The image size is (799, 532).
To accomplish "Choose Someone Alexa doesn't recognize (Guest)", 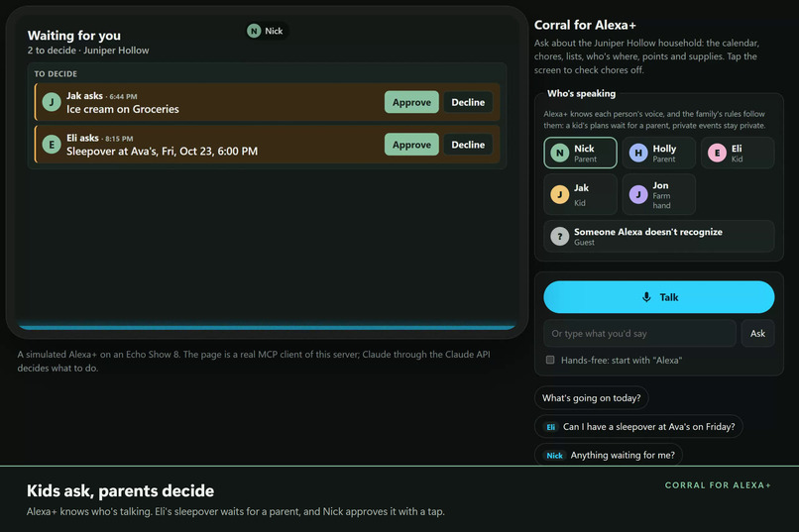I will [x=659, y=236].
